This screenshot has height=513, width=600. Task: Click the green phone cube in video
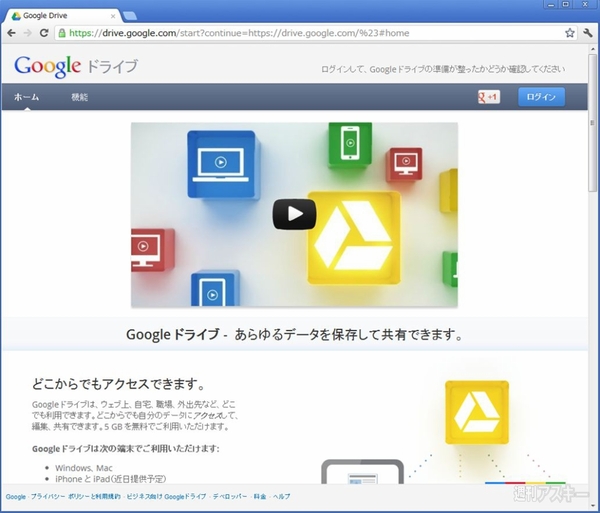point(350,143)
